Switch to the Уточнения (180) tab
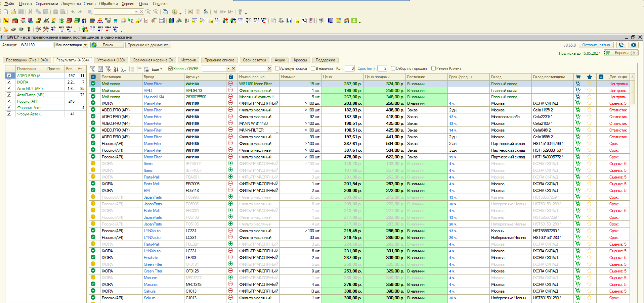644x303 pixels. (111, 60)
